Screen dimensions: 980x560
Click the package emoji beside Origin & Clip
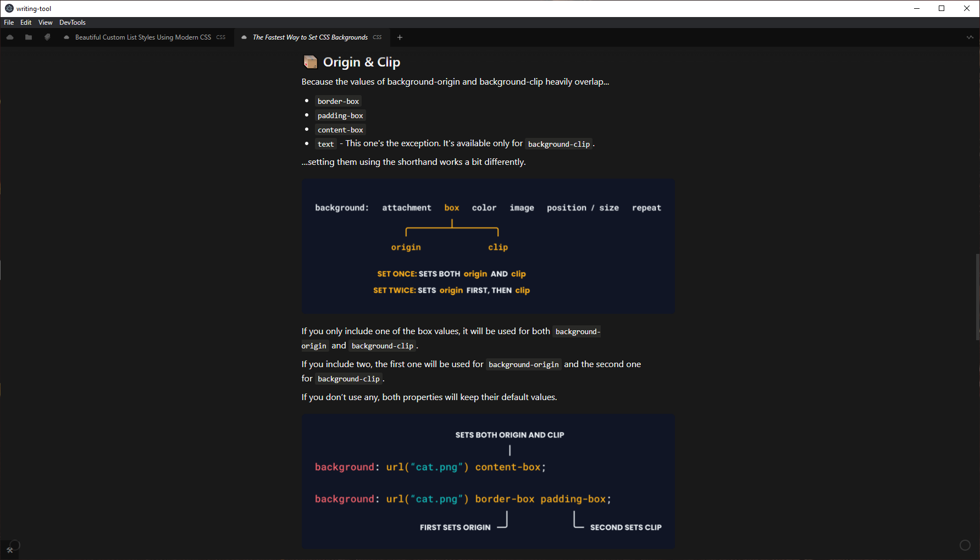pyautogui.click(x=310, y=62)
